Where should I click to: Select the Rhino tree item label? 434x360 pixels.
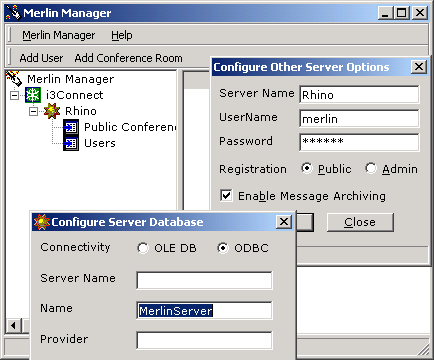(x=81, y=111)
